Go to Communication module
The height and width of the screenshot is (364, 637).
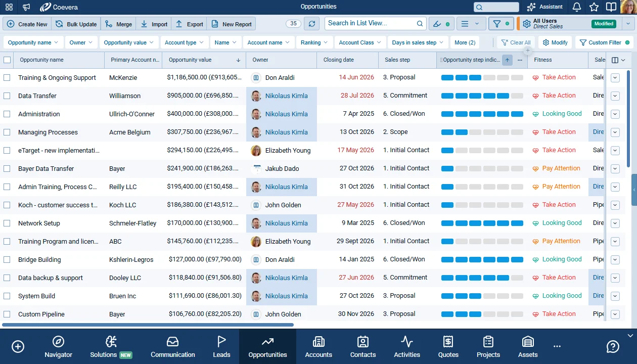click(173, 347)
